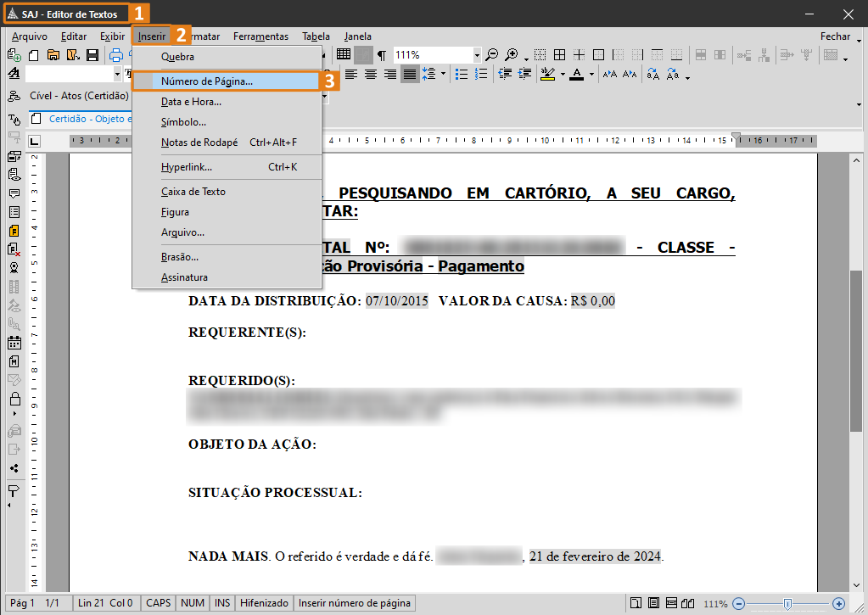Image resolution: width=868 pixels, height=615 pixels.
Task: Click the decrease indent icon
Action: [x=504, y=74]
